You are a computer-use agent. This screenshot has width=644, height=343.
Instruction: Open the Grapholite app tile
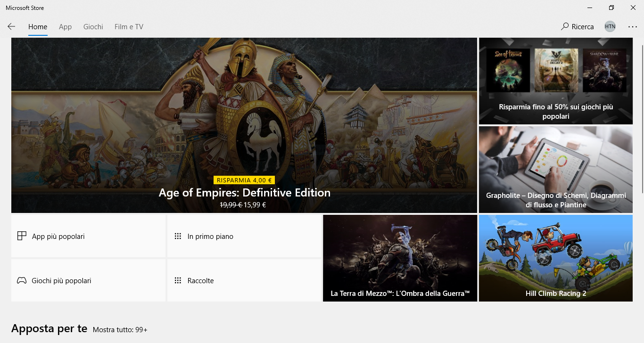556,170
